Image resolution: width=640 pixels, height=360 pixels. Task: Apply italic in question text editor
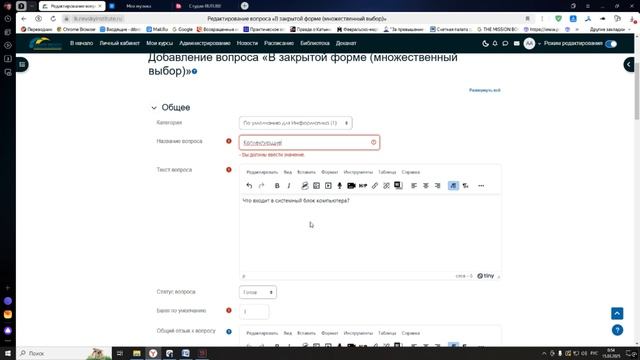(x=289, y=186)
